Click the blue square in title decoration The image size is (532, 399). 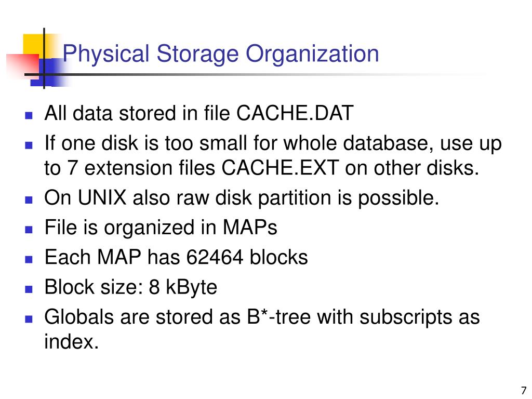click(49, 73)
